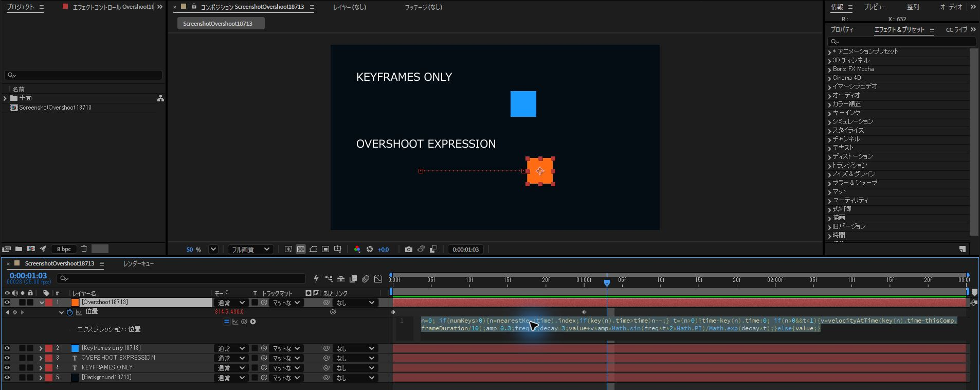The height and width of the screenshot is (390, 980).
Task: Toggle the transparency grid in the viewer
Action: pyautogui.click(x=301, y=250)
